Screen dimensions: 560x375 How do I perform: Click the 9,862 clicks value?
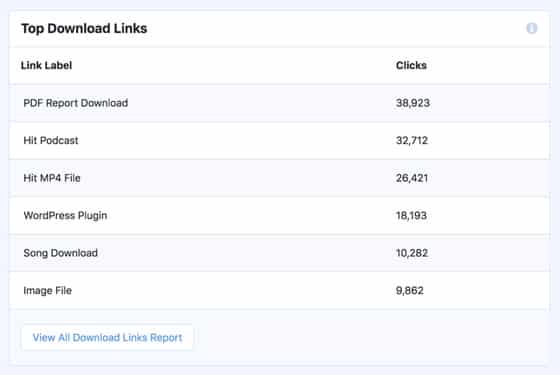(410, 290)
